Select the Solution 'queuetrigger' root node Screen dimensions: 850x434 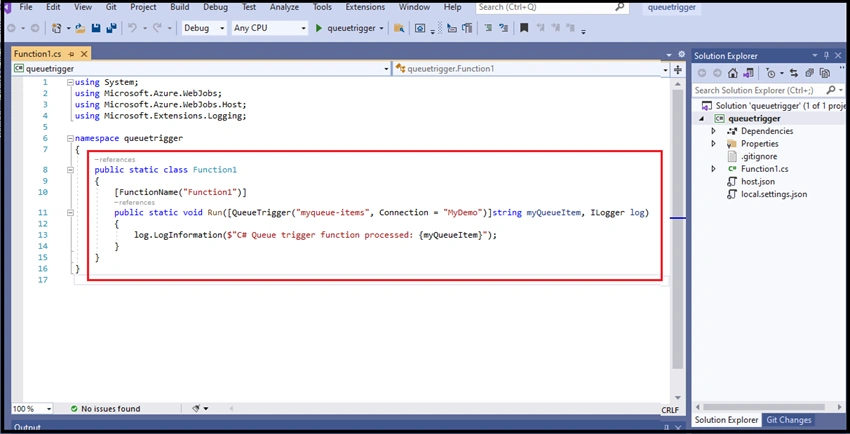772,106
